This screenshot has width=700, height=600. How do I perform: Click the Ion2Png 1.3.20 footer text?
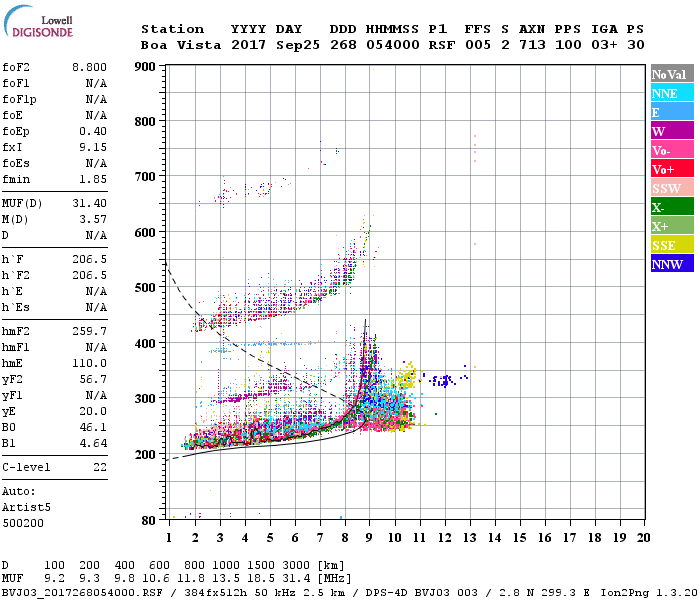click(x=649, y=592)
